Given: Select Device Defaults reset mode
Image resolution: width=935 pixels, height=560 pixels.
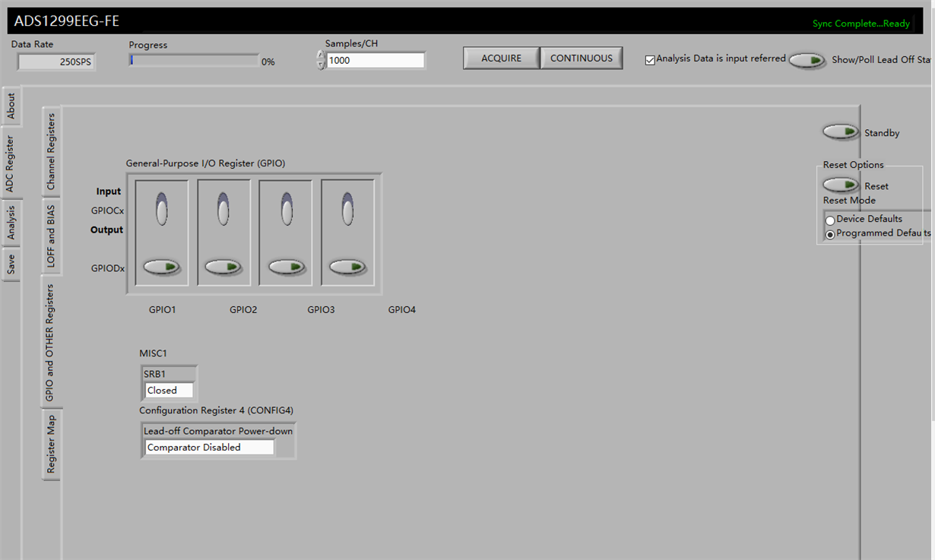Looking at the screenshot, I should click(x=830, y=220).
